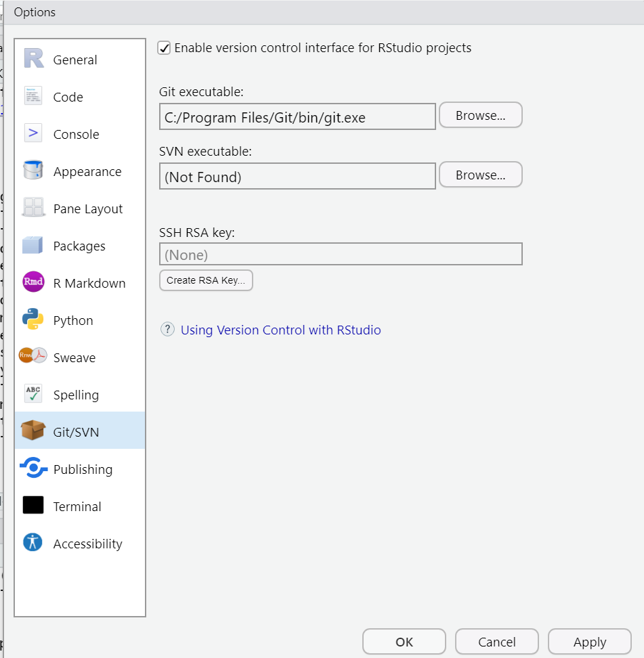The image size is (644, 658).
Task: Select the Git/SVN label
Action: [x=76, y=432]
